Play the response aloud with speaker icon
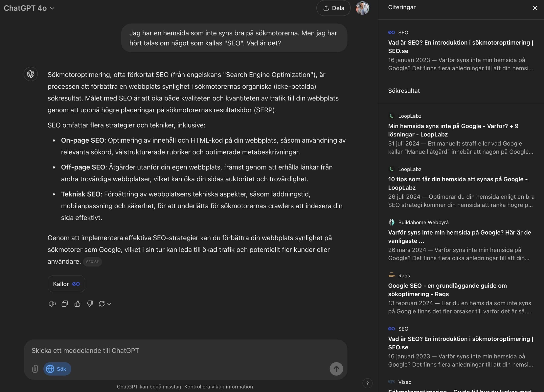The height and width of the screenshot is (392, 544). click(x=52, y=304)
